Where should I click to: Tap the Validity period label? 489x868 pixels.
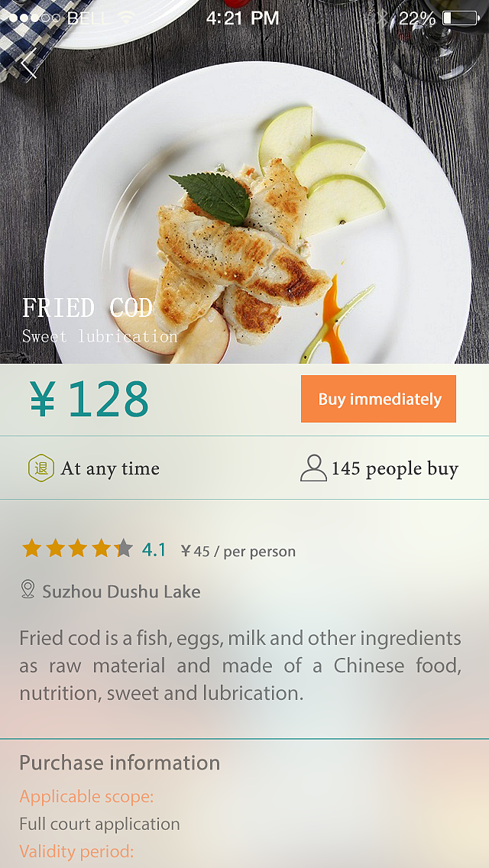click(x=76, y=851)
